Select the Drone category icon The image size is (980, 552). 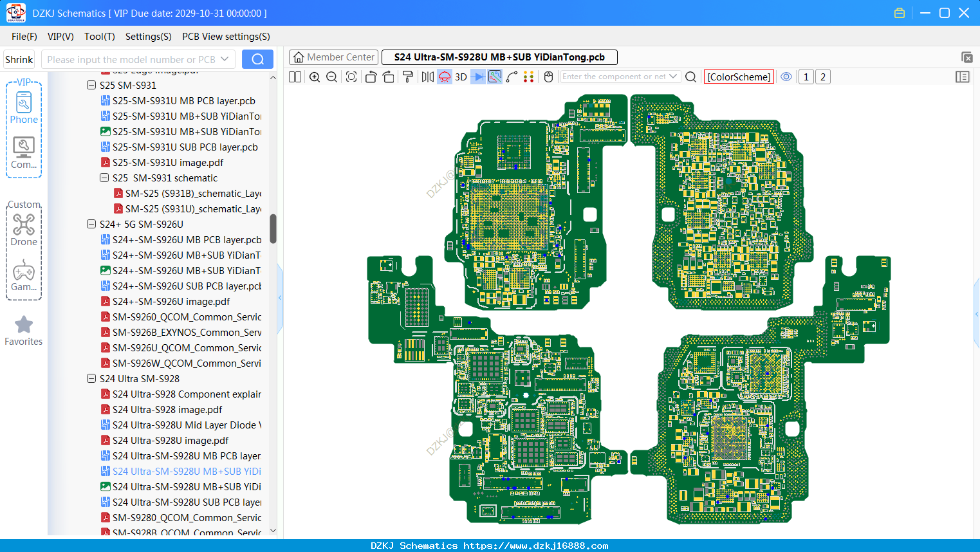point(24,230)
